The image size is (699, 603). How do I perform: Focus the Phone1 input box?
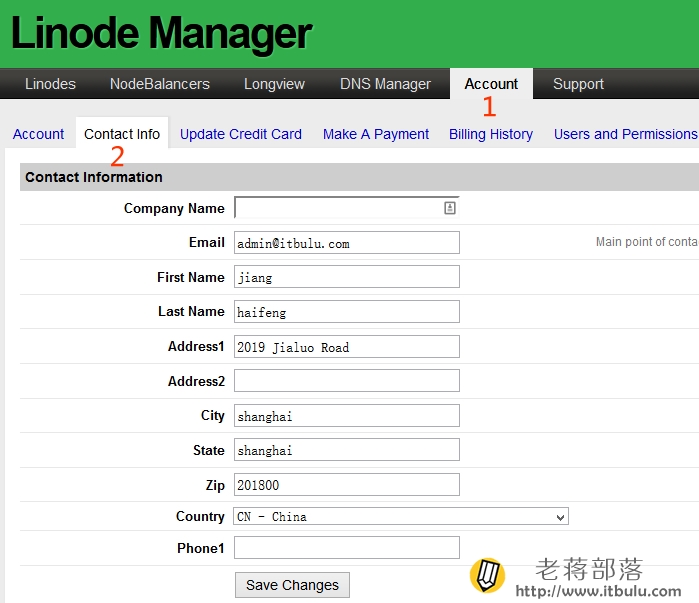(347, 548)
